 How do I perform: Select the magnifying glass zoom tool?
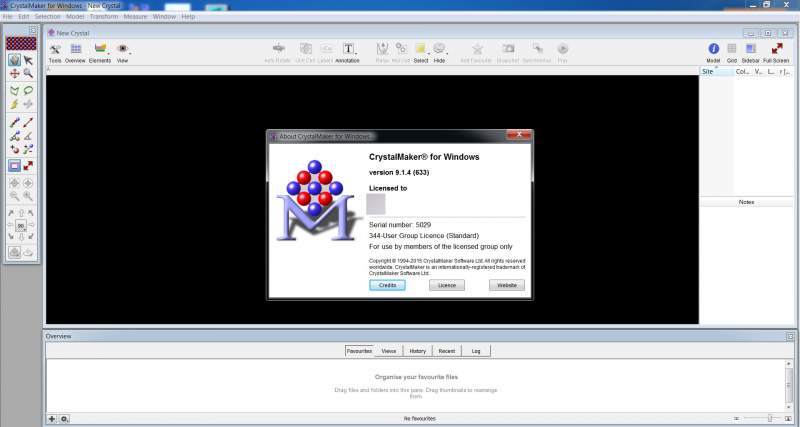(x=28, y=73)
